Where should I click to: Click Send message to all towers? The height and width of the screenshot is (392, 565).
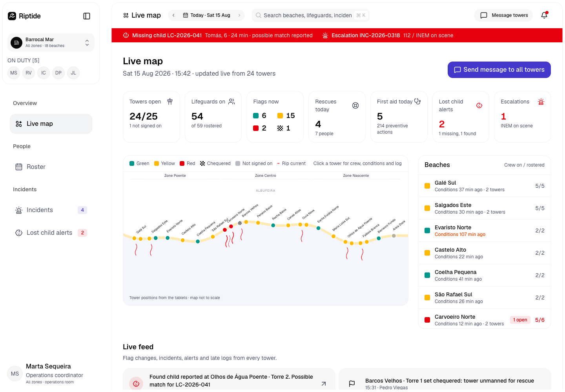pos(499,70)
